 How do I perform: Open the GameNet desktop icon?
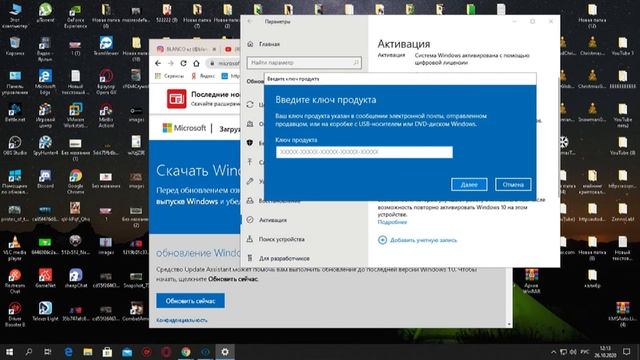[45, 278]
